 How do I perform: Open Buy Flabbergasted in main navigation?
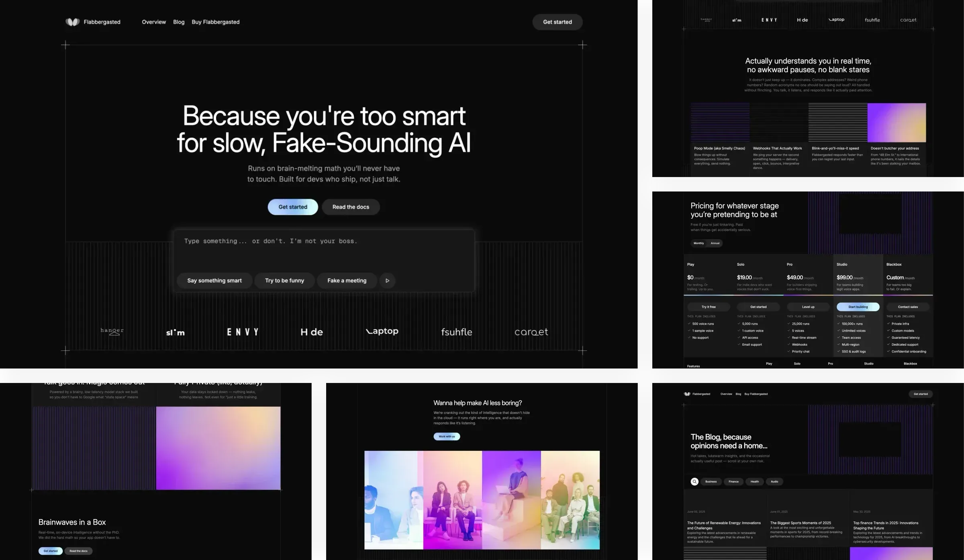click(216, 22)
